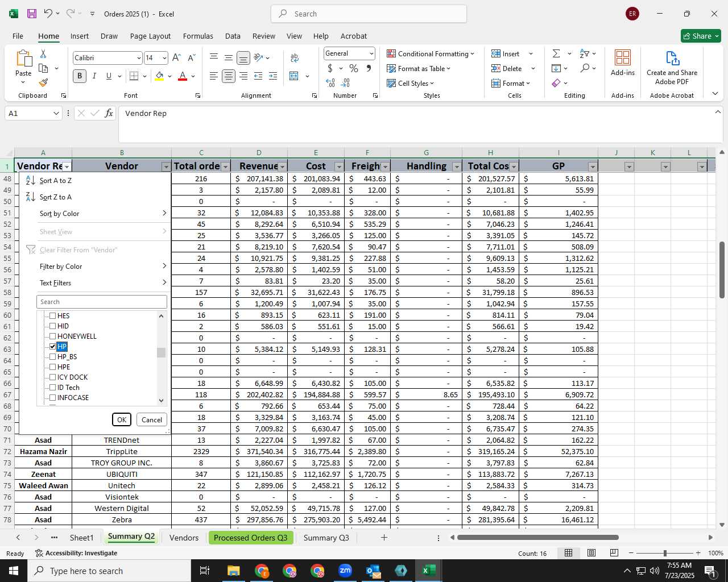Click the yellow Fill Color swatch
Image resolution: width=728 pixels, height=582 pixels.
tap(159, 76)
